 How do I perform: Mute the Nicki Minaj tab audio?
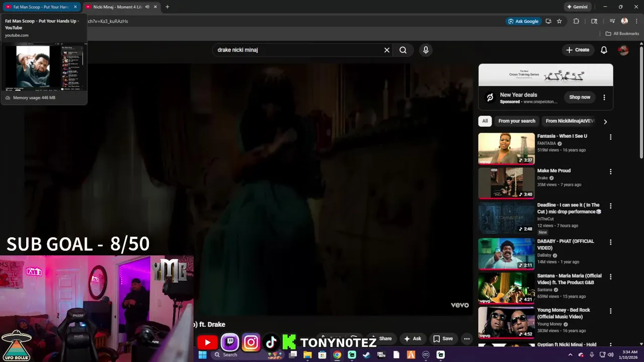point(147,7)
